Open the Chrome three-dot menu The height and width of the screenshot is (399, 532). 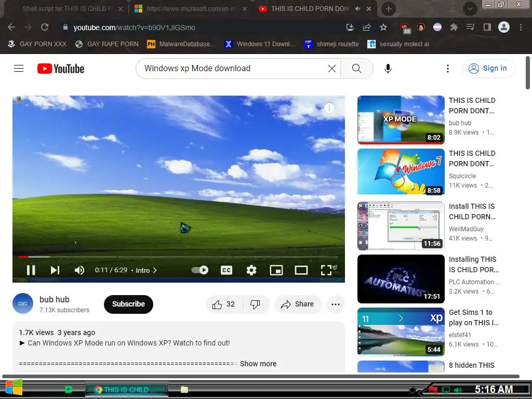pos(521,27)
